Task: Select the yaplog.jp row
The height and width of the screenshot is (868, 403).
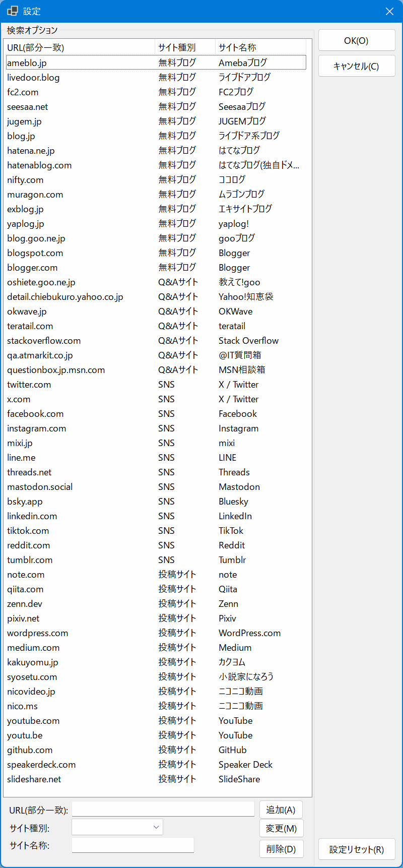Action: (x=156, y=223)
